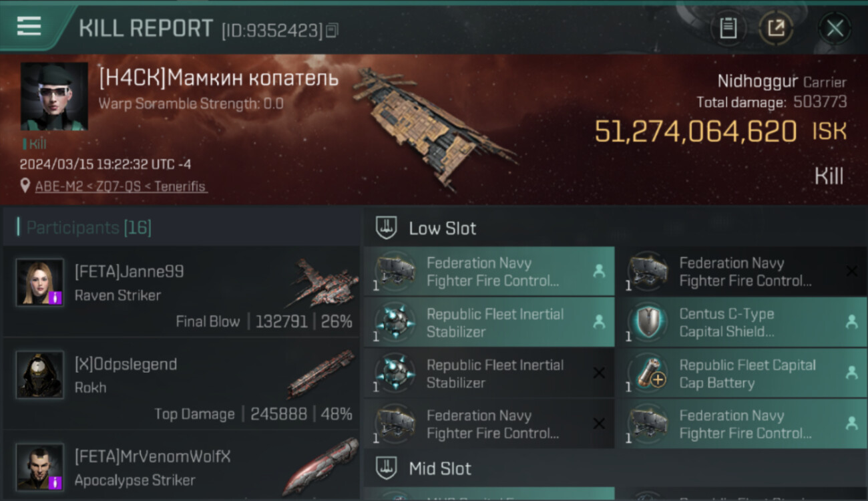
Task: Open the ABE-M2 location link
Action: point(121,186)
